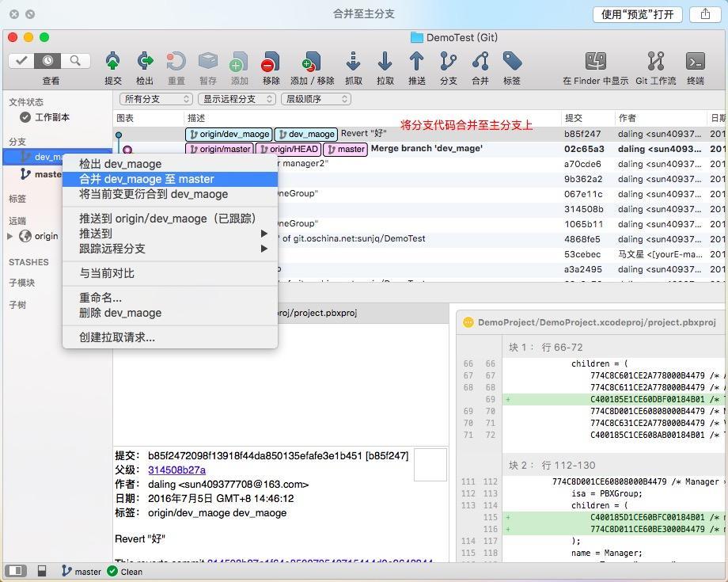The width and height of the screenshot is (728, 582).
Task: Click the 合并 (Merge) toolbar icon
Action: pos(480,62)
